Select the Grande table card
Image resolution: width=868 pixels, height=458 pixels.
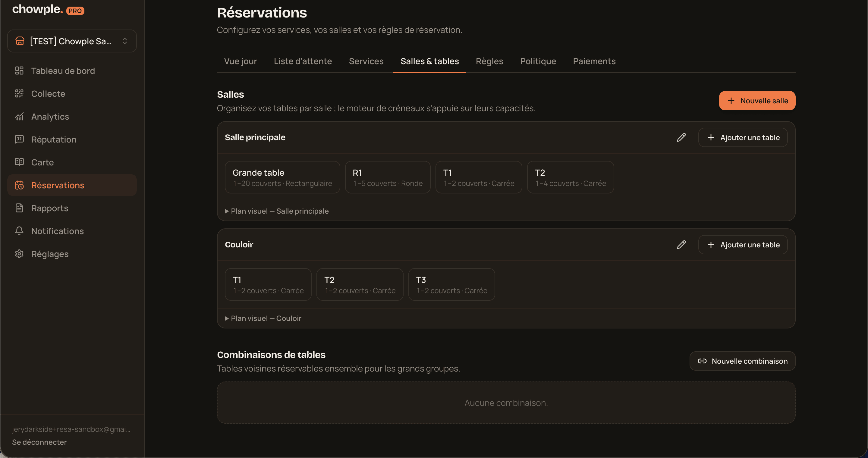click(x=282, y=177)
